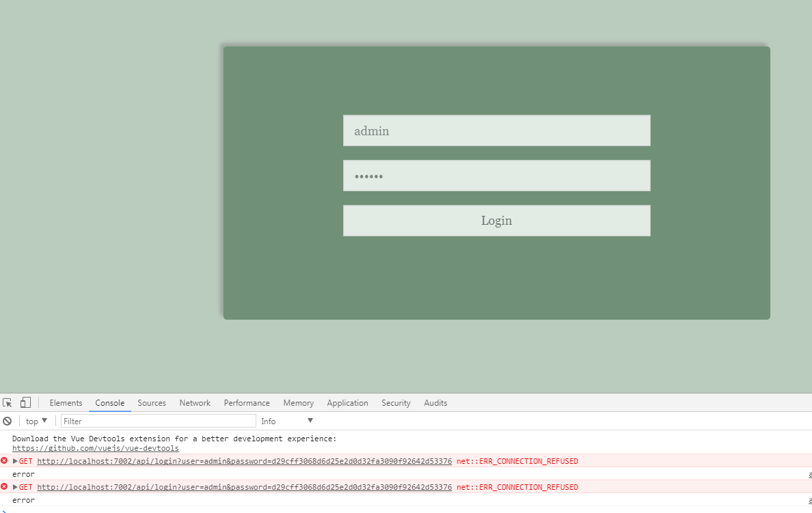812x513 pixels.
Task: Open the Performance tab
Action: click(247, 403)
